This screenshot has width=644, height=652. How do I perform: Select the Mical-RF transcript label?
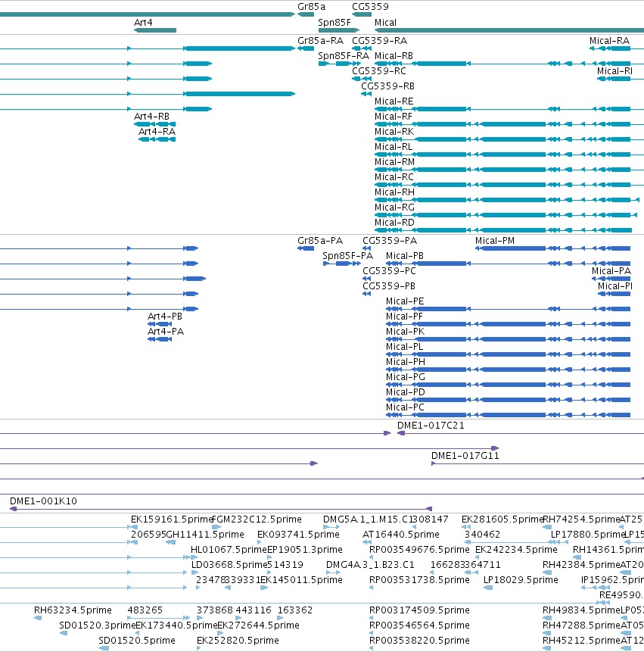[x=394, y=117]
